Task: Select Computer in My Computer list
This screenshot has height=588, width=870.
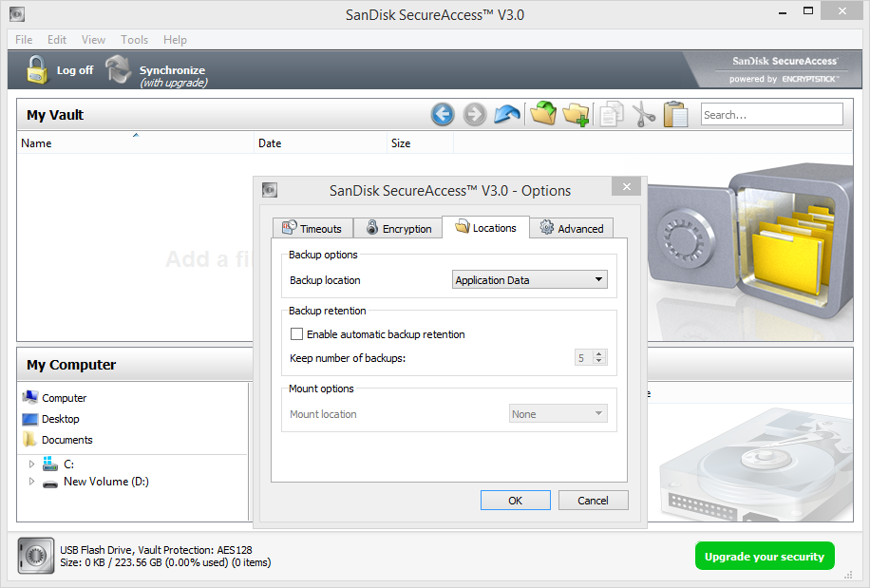Action: point(65,398)
